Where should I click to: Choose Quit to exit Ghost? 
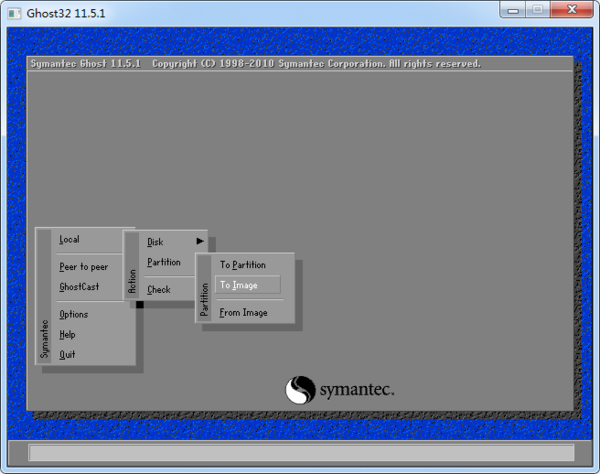point(67,355)
